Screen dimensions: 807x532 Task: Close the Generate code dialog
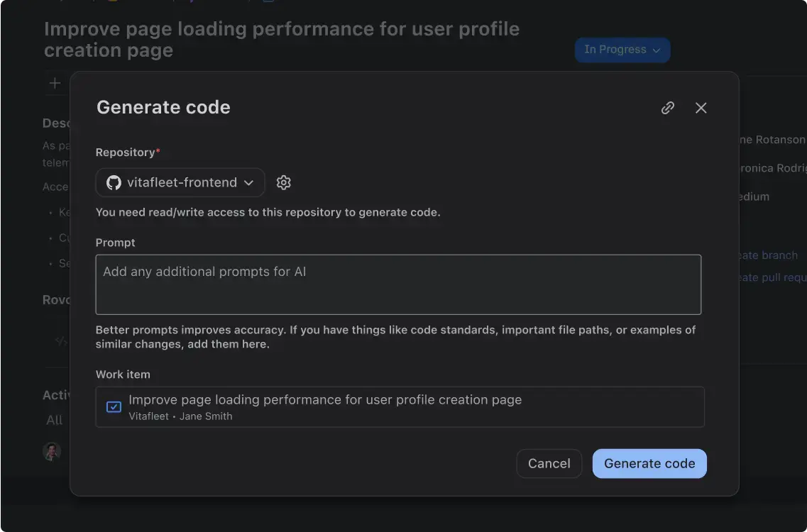point(701,108)
